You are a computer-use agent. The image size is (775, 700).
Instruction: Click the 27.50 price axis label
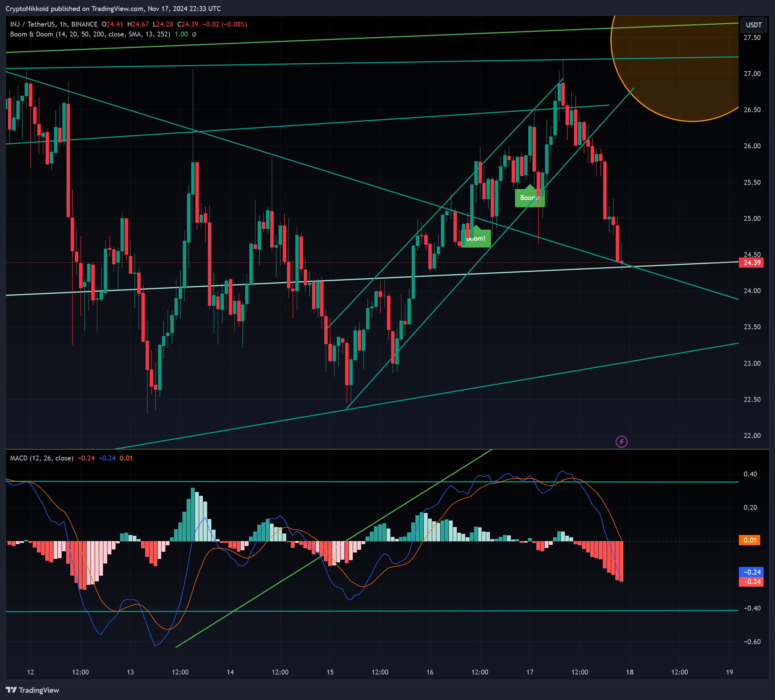[752, 37]
